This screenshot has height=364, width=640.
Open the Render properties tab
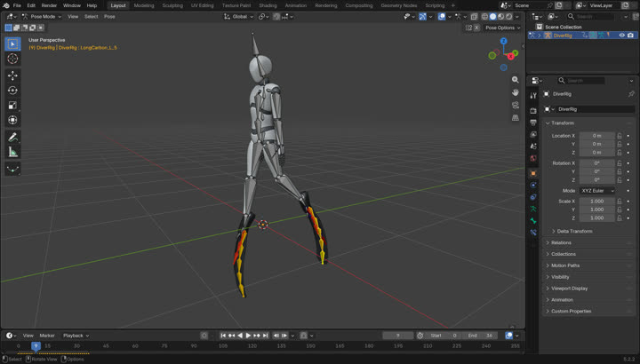533,111
